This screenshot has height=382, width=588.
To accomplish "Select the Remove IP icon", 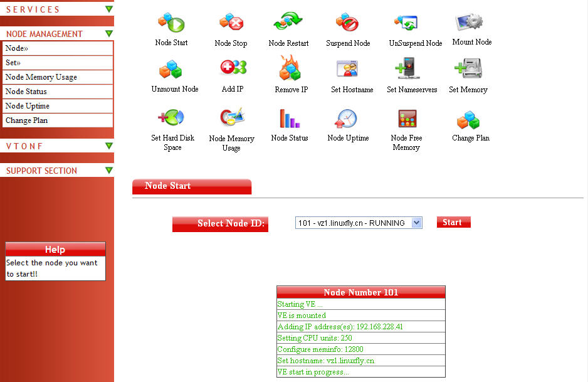I will tap(291, 68).
